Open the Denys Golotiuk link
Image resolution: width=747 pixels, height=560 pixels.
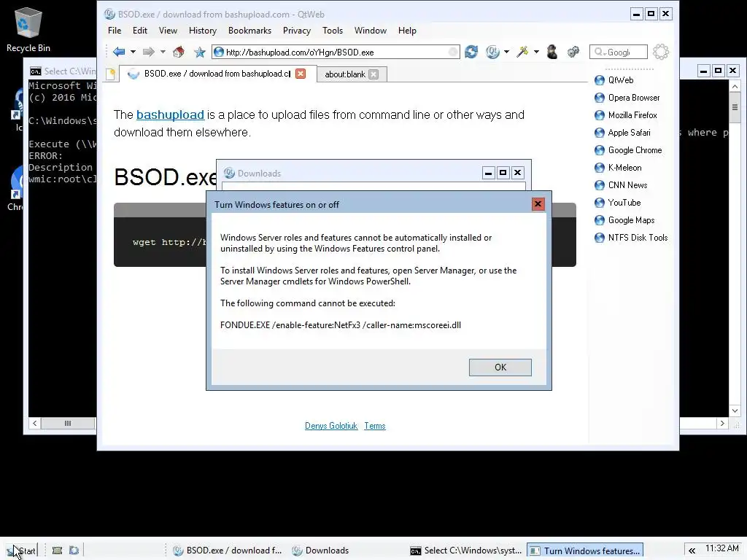pos(331,426)
